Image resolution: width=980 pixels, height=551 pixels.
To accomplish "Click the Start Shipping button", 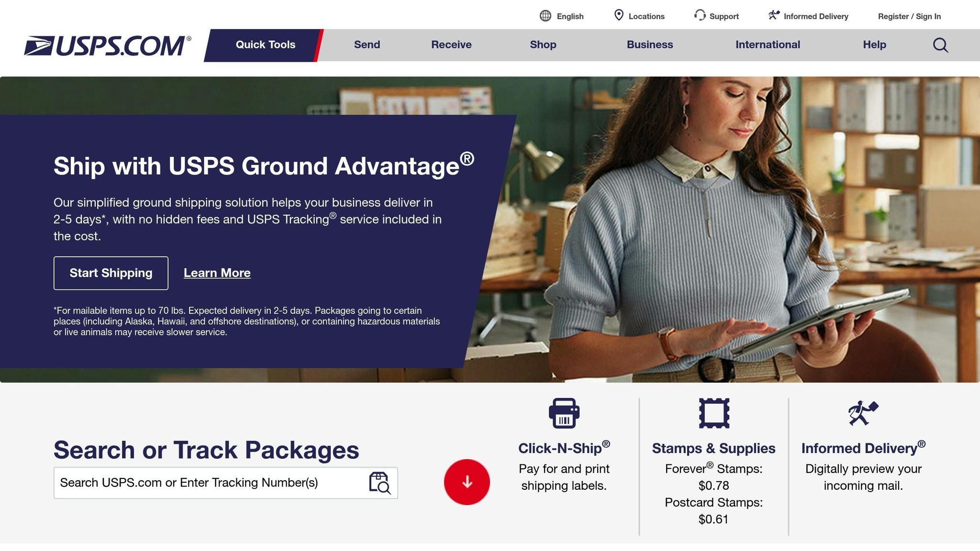I will coord(111,273).
